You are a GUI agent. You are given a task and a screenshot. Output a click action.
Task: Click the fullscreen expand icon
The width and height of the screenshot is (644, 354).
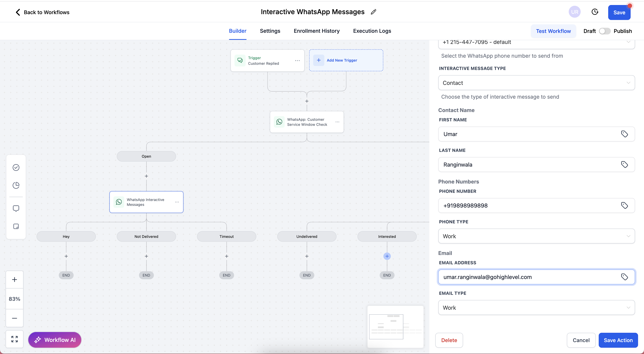coord(15,339)
